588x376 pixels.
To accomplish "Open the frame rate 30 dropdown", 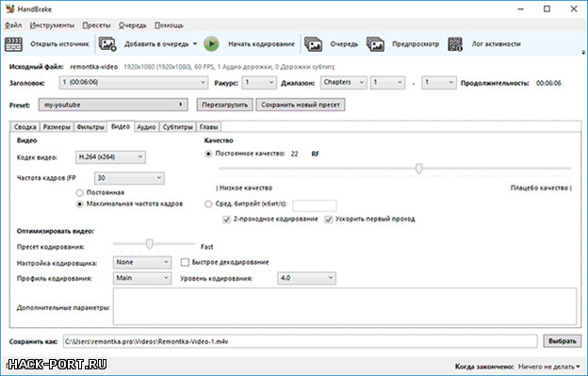I will pyautogui.click(x=129, y=178).
